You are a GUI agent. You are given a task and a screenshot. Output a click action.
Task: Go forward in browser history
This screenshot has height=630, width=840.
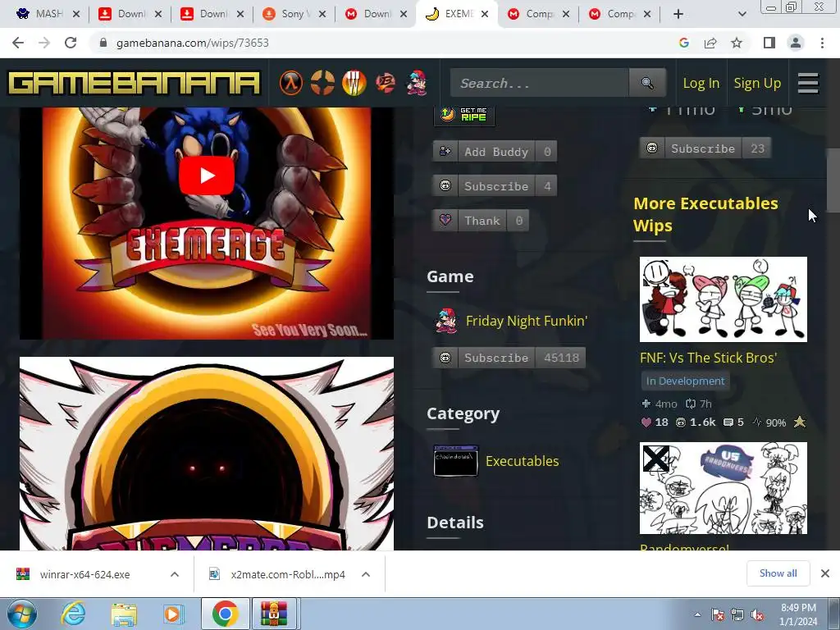[x=44, y=43]
